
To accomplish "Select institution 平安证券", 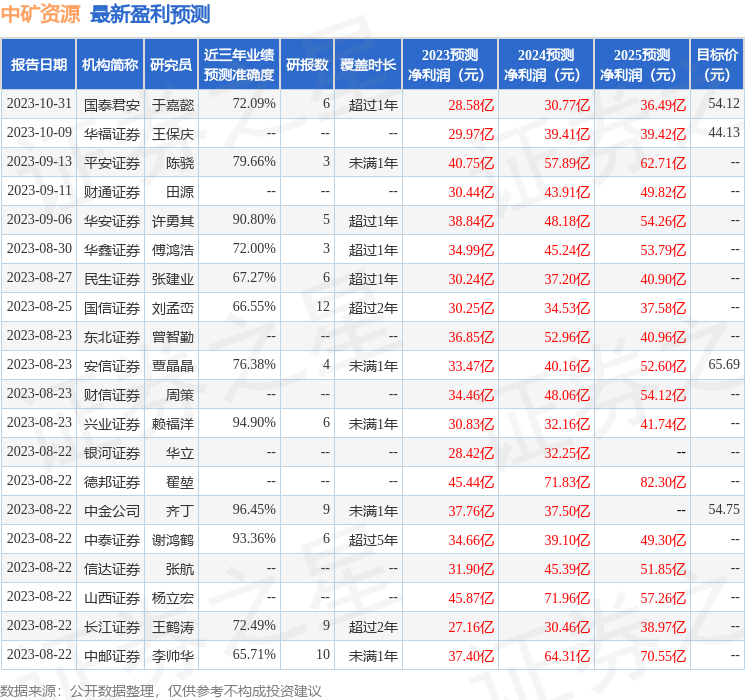I will 112,163.
